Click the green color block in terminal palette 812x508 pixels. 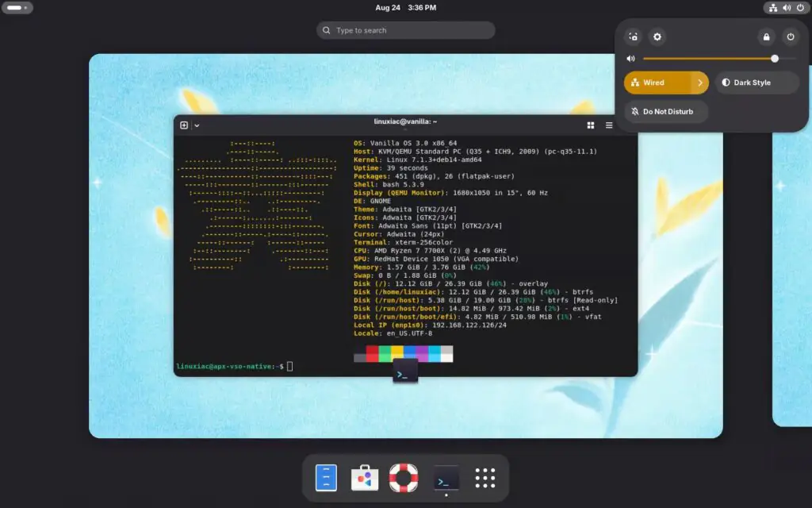(385, 354)
